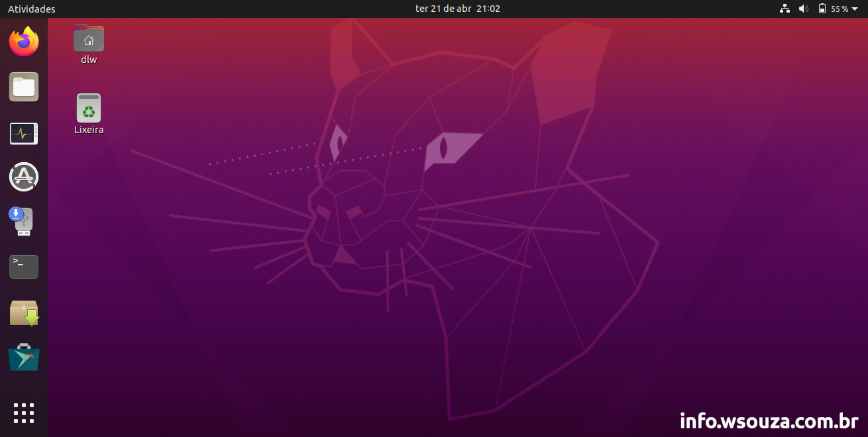Show Applications grid
The width and height of the screenshot is (868, 437).
[x=24, y=413]
